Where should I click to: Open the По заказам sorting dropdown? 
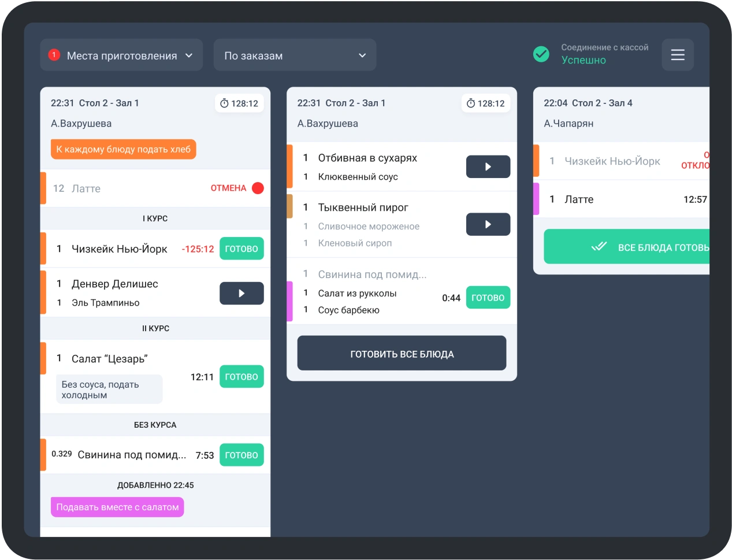pyautogui.click(x=295, y=55)
